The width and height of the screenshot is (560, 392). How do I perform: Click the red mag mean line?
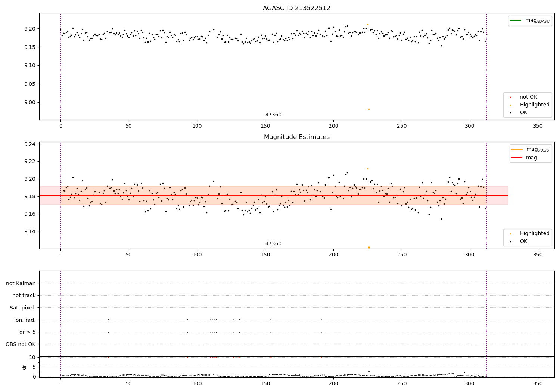pos(273,195)
